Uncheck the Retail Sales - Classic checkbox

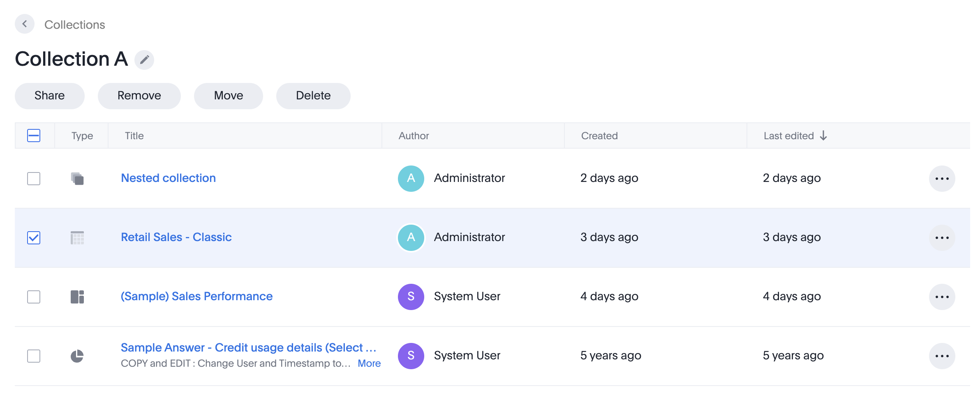(34, 238)
